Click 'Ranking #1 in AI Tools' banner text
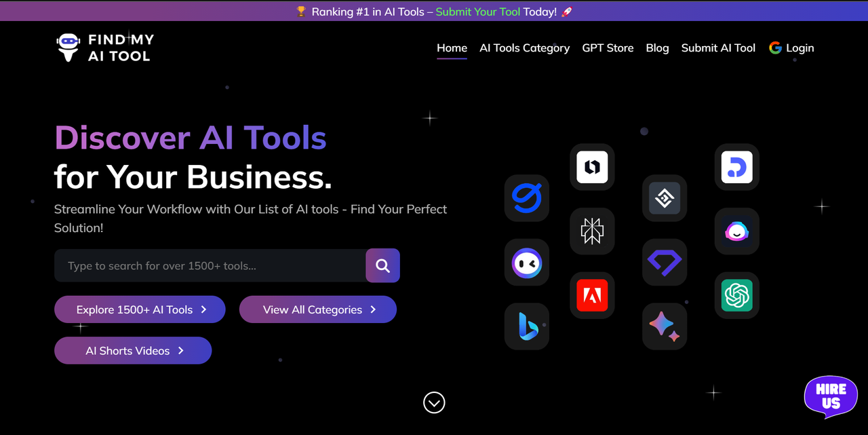Screen dimensions: 868x435 368,12
